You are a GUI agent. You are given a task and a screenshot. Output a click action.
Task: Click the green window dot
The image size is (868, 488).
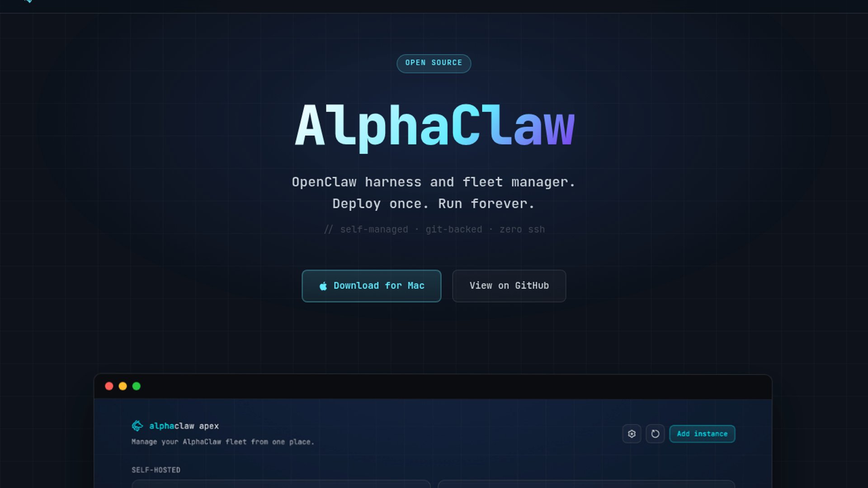click(136, 386)
